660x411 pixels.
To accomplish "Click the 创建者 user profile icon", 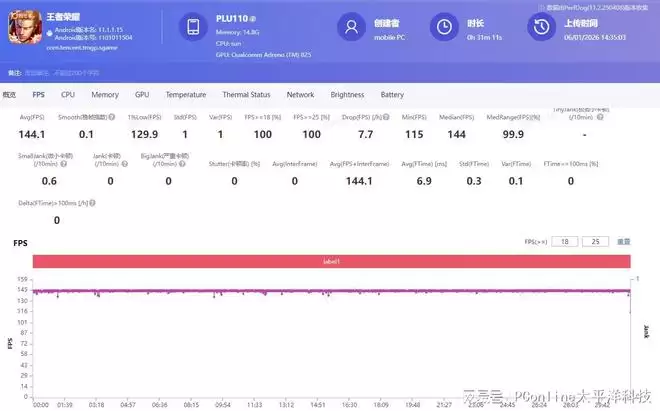I will (x=348, y=28).
